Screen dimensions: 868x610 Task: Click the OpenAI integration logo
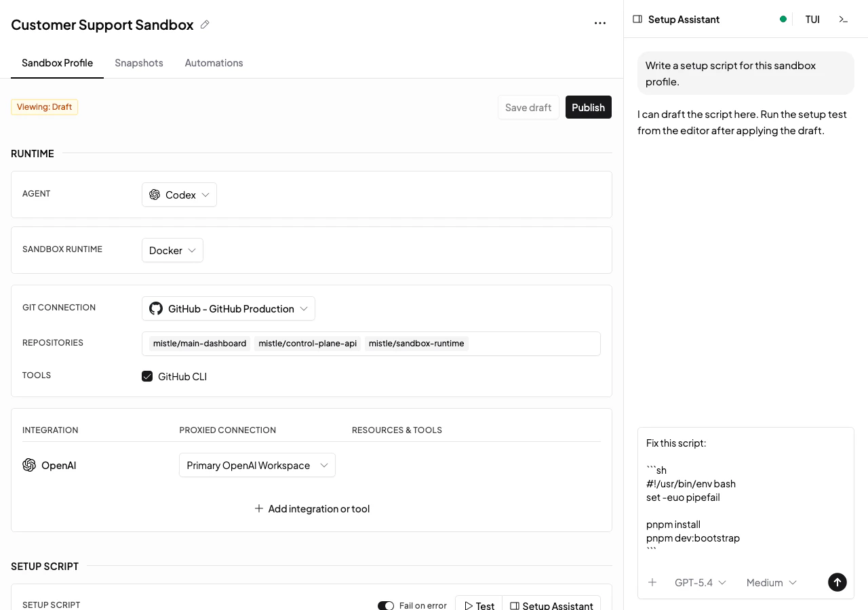29,465
